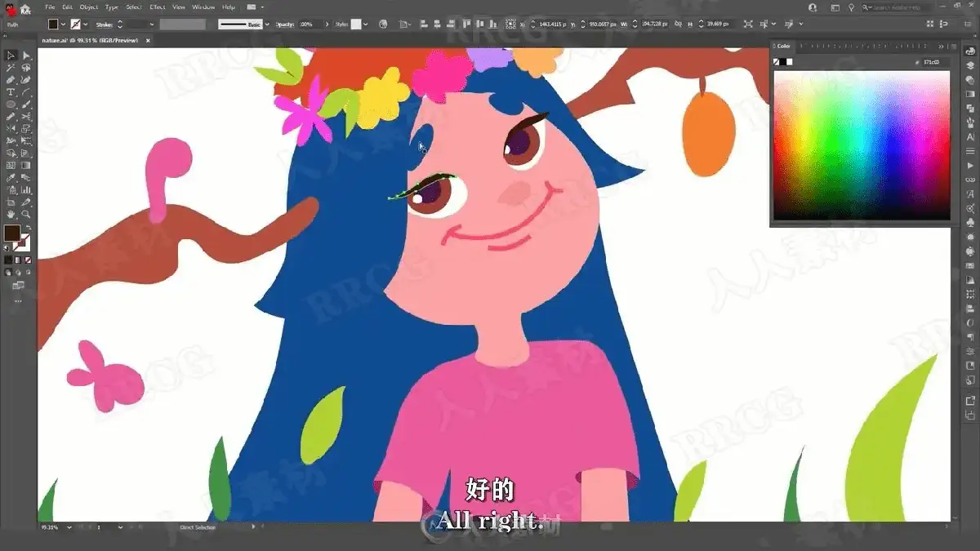Screen dimensions: 980x551
Task: Select the Pen tool
Action: [11, 80]
